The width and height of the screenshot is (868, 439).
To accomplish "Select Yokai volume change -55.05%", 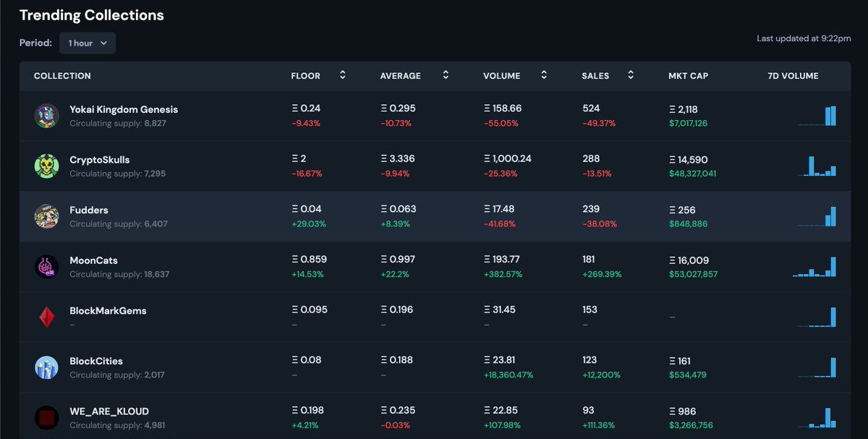I will pyautogui.click(x=501, y=123).
